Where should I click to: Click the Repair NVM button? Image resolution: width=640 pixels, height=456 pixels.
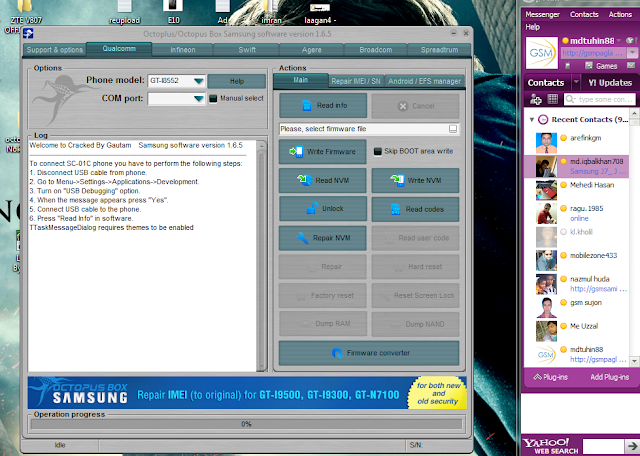(x=323, y=238)
